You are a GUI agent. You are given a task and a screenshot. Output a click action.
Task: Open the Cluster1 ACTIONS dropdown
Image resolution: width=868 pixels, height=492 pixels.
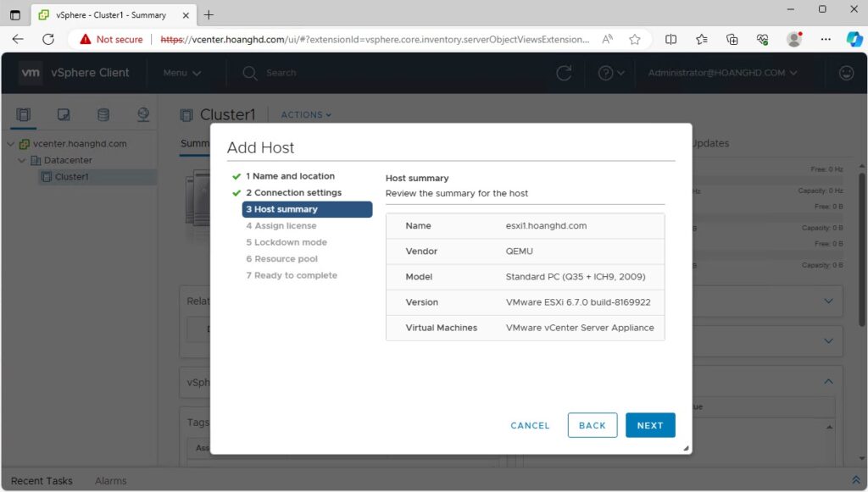306,114
